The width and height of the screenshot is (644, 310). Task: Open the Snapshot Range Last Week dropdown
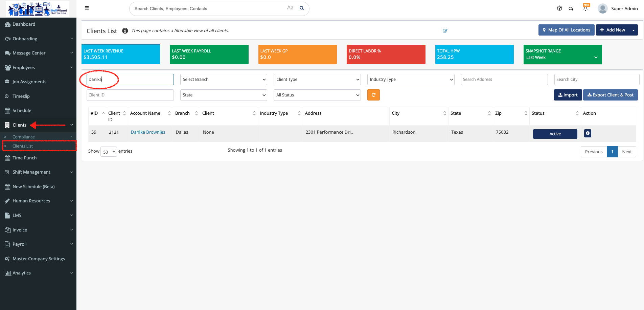coord(562,58)
